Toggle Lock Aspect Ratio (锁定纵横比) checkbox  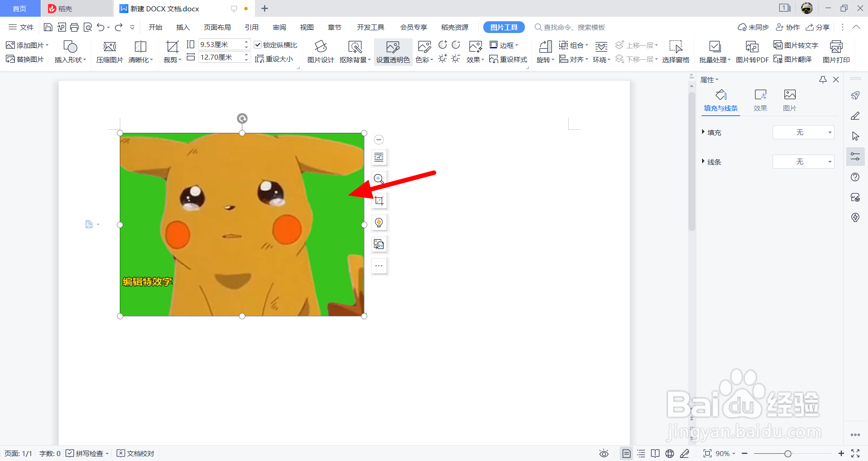click(x=258, y=45)
